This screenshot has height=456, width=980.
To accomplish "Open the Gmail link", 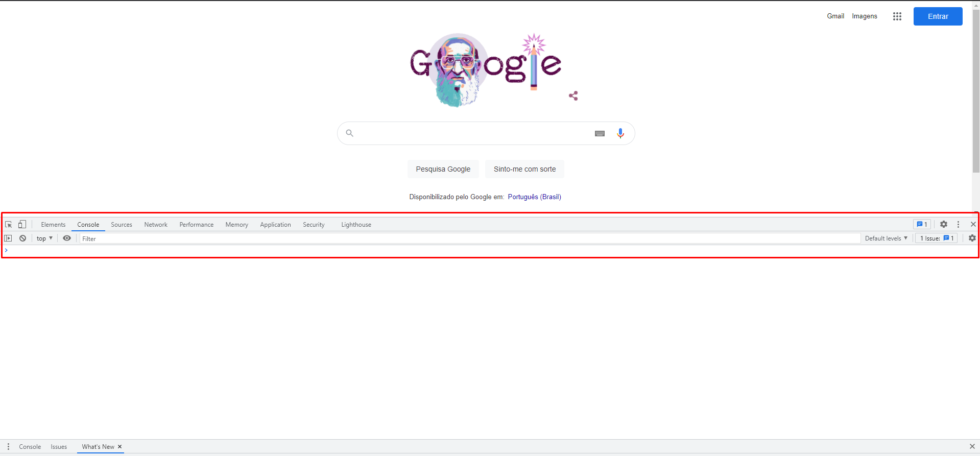I will [x=835, y=16].
